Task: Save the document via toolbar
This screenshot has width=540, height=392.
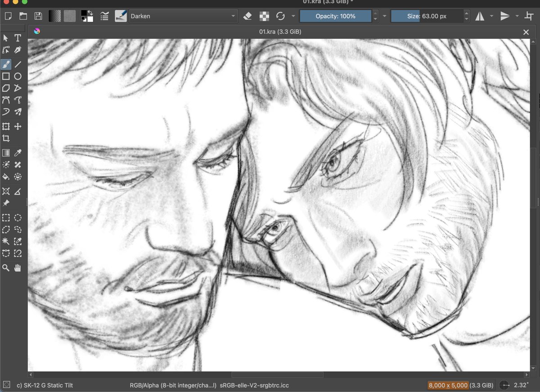Action: [38, 16]
